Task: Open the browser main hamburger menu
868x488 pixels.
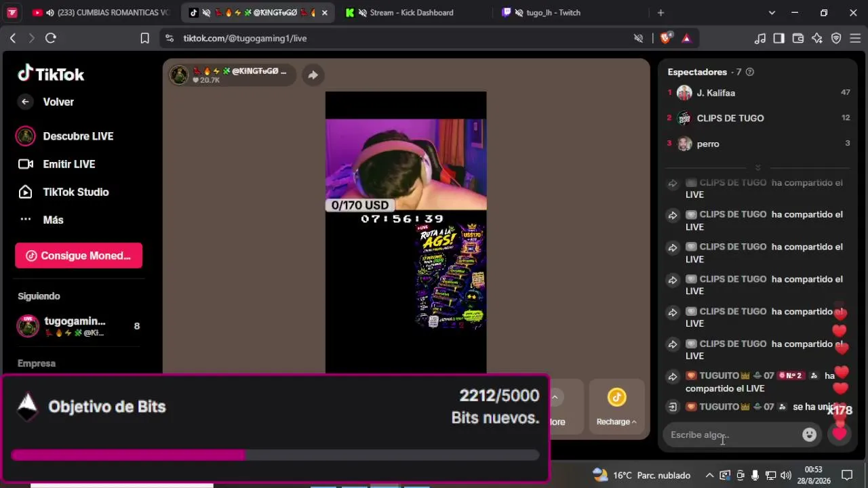Action: 855,39
